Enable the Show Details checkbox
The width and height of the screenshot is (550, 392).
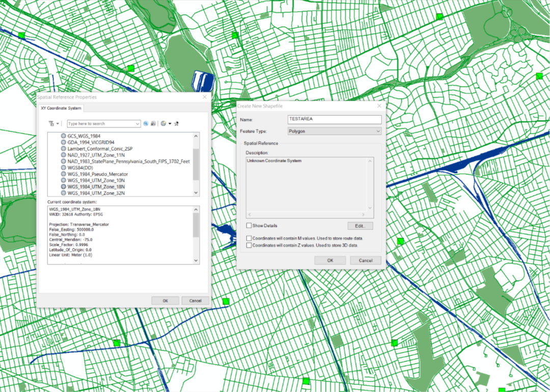[x=249, y=226]
